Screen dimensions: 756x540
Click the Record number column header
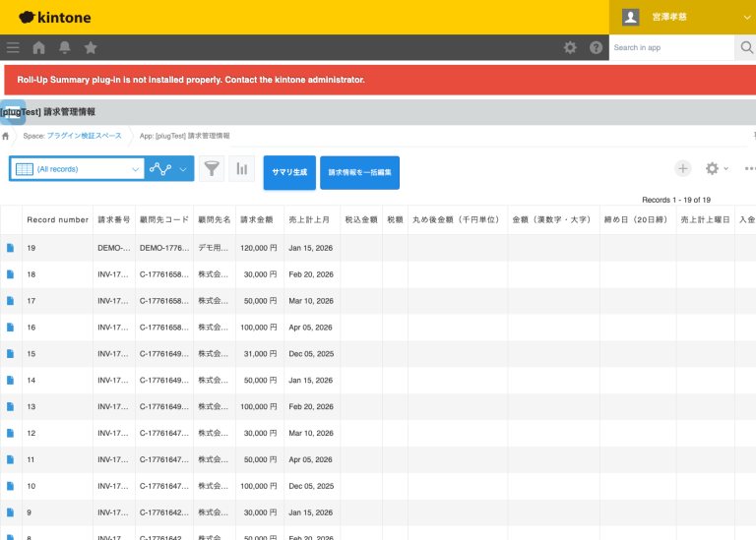(x=57, y=219)
